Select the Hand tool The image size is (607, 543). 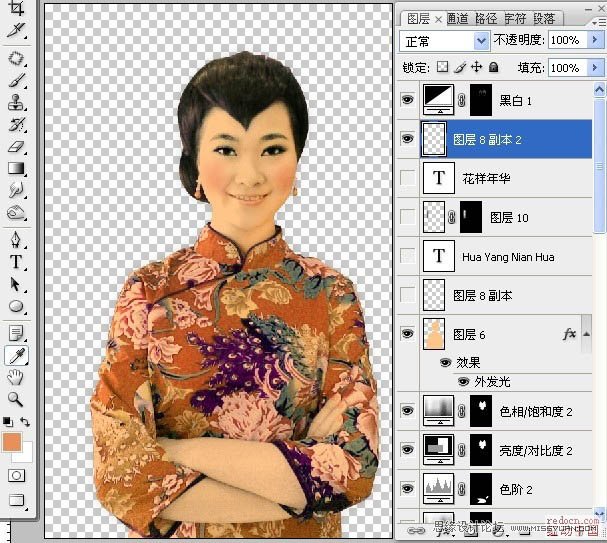tap(16, 377)
